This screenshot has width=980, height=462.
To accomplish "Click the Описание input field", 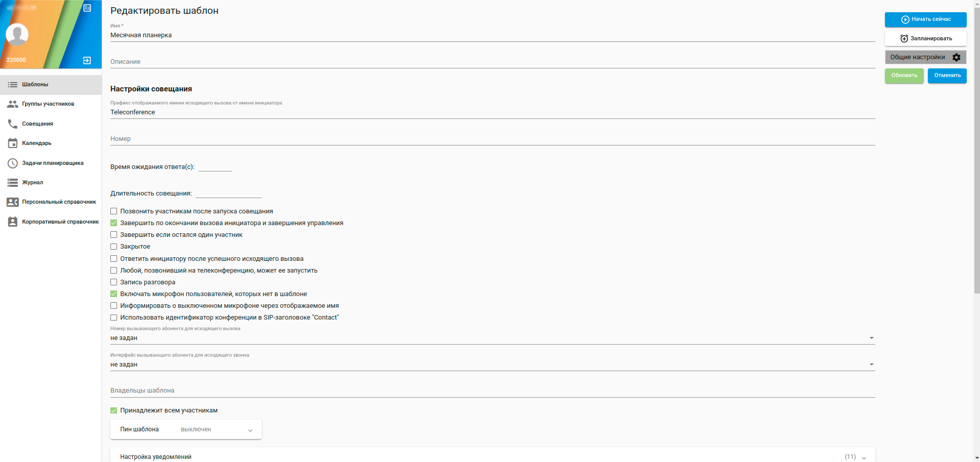I will pyautogui.click(x=492, y=62).
